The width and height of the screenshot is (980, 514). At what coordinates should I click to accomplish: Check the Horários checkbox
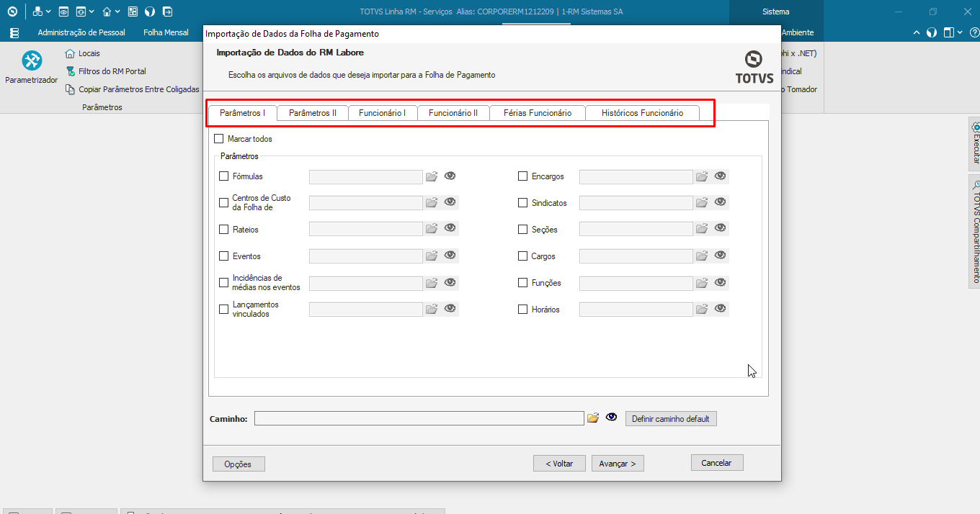click(523, 309)
